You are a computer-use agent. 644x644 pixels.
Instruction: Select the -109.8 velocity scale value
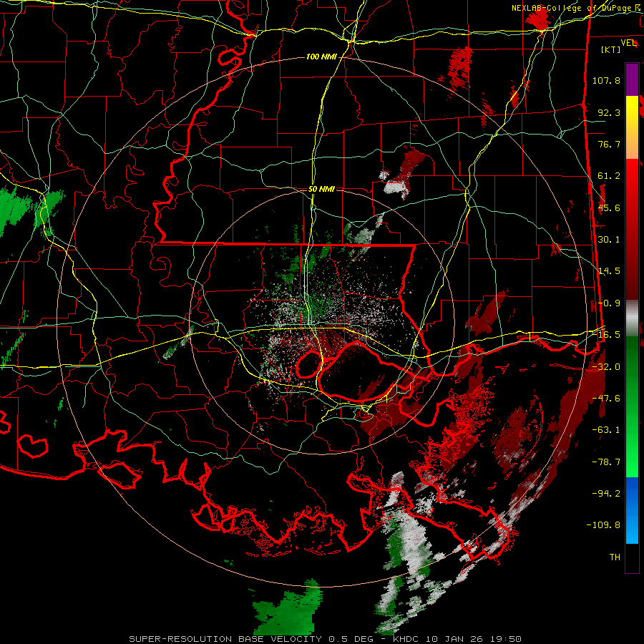coord(603,525)
